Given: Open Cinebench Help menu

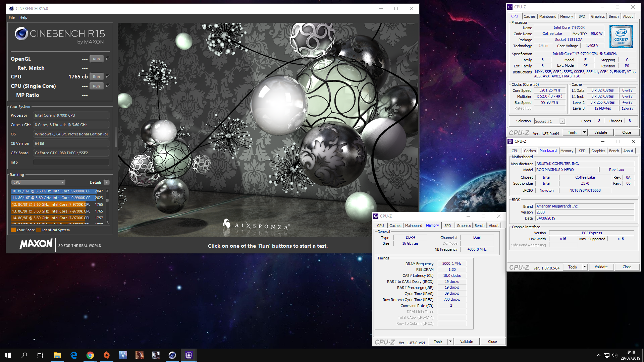Looking at the screenshot, I should [x=23, y=17].
